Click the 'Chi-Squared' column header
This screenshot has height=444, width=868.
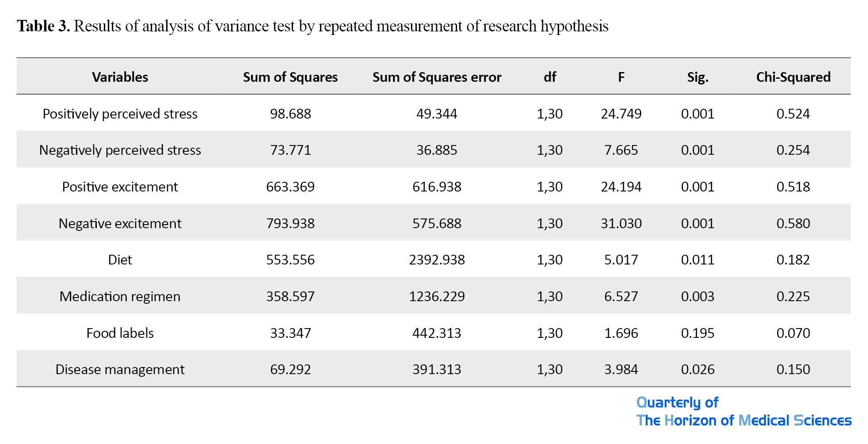tap(793, 77)
